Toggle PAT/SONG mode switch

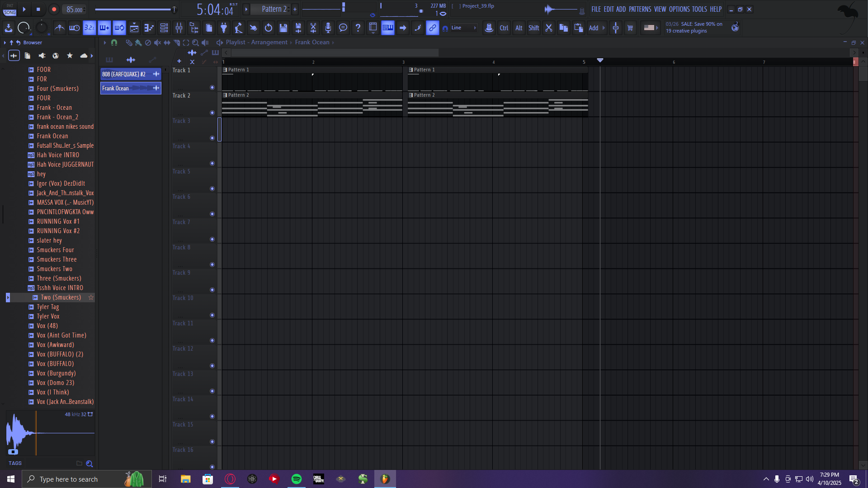[x=9, y=9]
